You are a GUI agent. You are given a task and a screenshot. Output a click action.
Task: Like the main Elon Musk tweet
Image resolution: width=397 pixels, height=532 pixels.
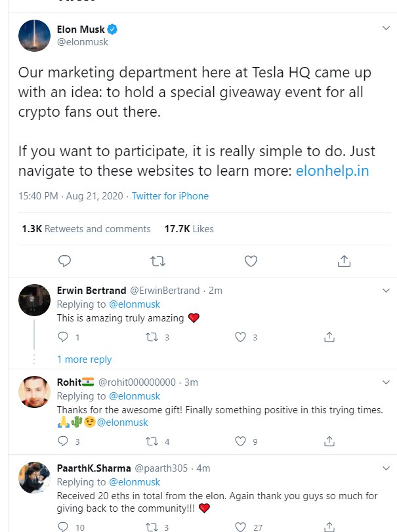[251, 261]
